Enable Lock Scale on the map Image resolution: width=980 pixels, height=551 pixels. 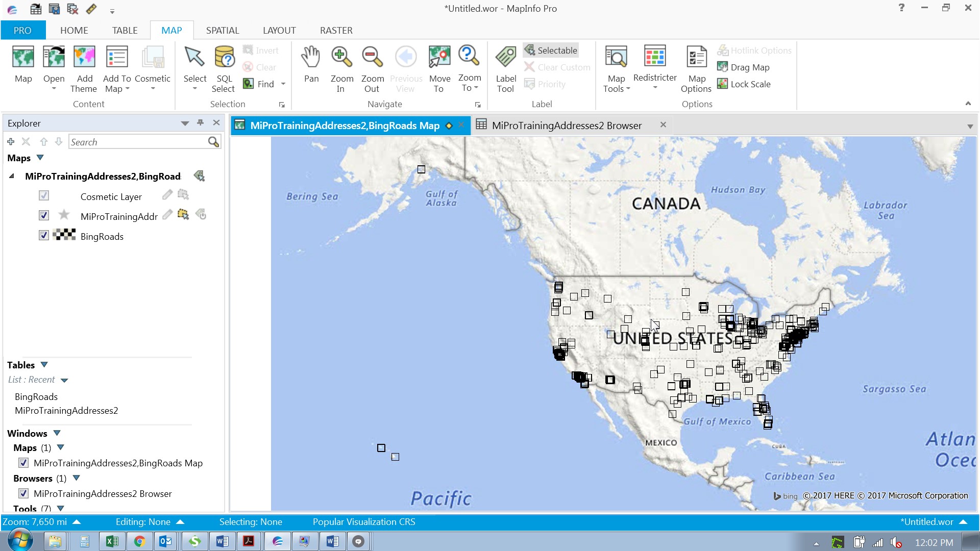tap(744, 84)
